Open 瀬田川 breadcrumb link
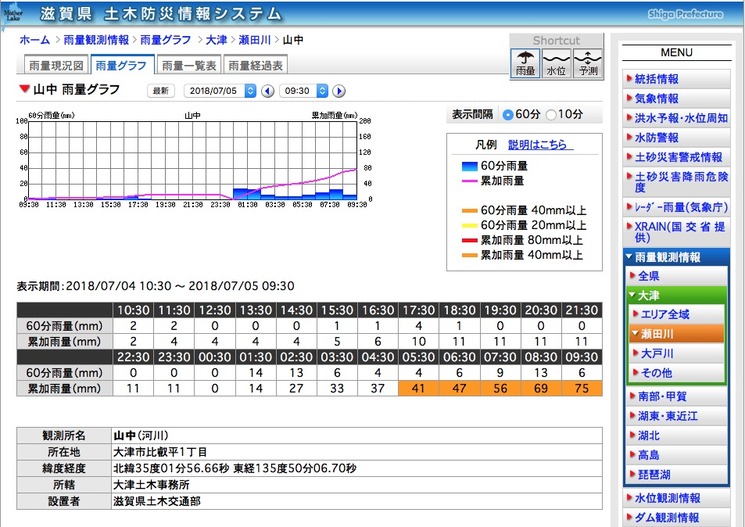 (255, 40)
